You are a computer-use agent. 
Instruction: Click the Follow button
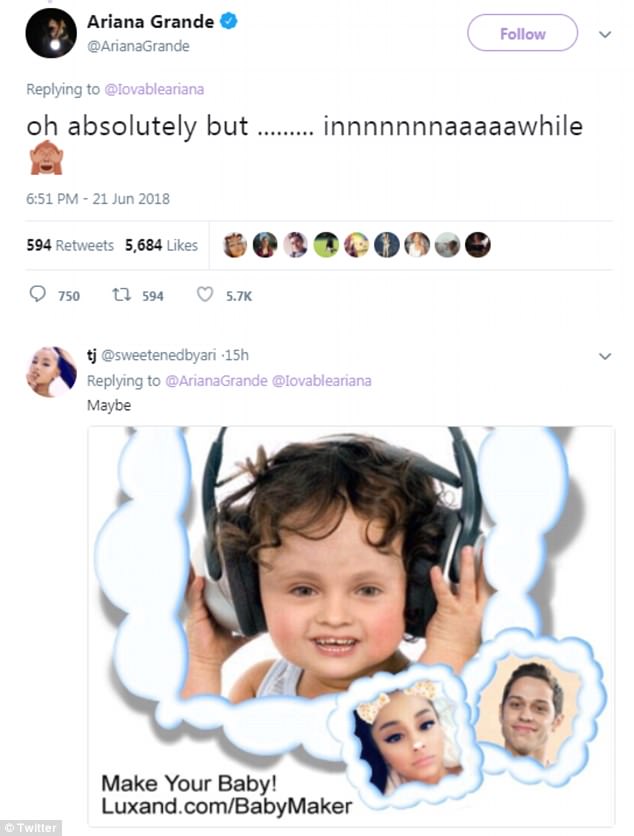click(522, 33)
